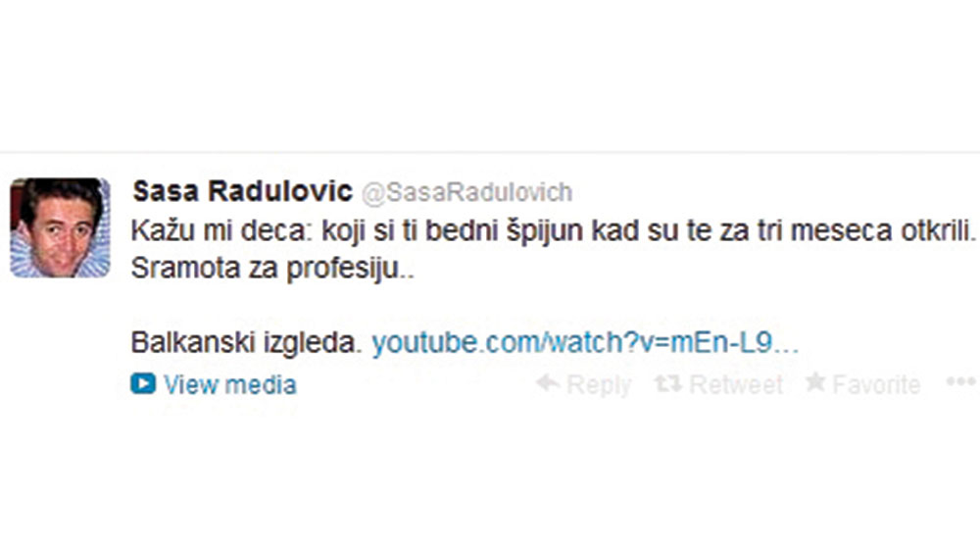Click the 'Balkanski izgleda.' text

point(246,343)
